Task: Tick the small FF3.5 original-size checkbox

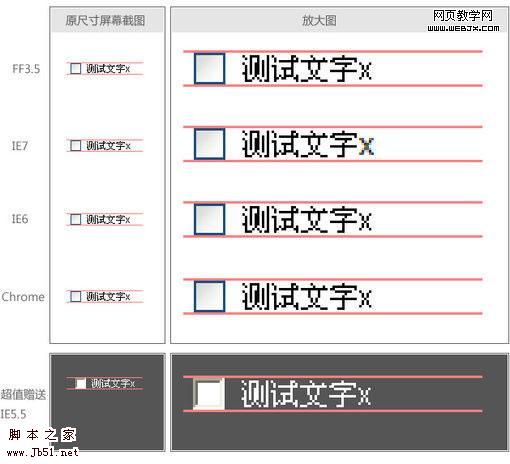Action: point(76,69)
